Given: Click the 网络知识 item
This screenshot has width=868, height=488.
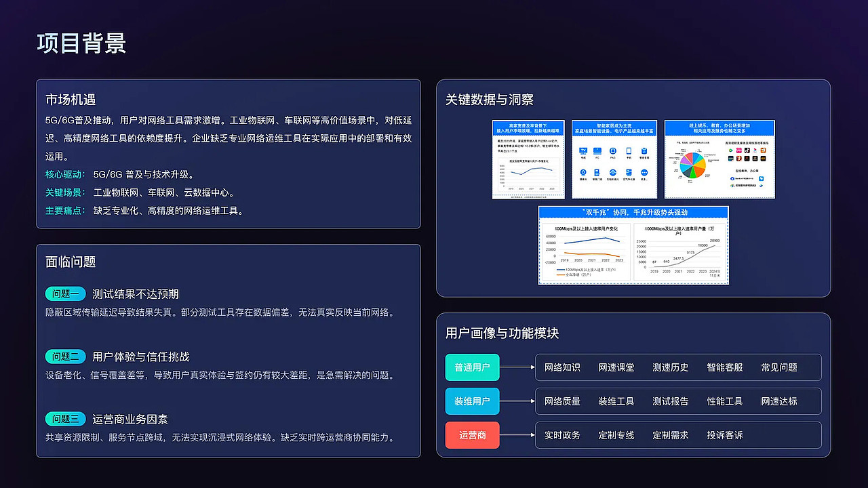Looking at the screenshot, I should click(562, 367).
